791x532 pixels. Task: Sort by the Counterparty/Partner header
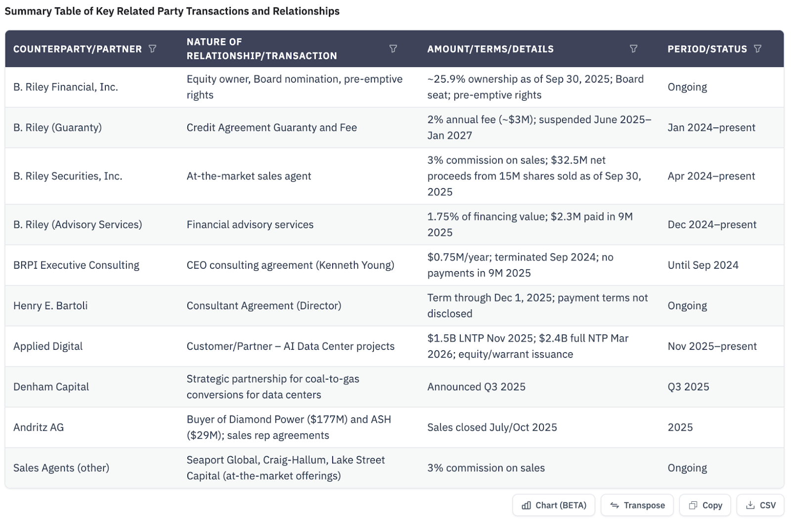click(x=77, y=49)
